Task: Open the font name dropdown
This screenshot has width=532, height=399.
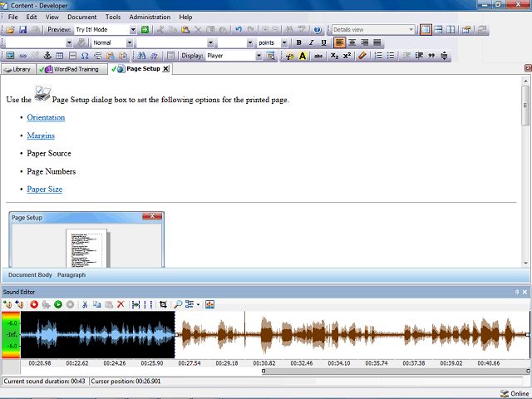Action: click(x=210, y=42)
